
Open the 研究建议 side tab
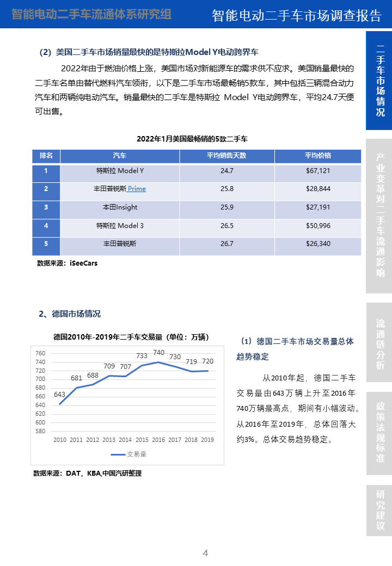(x=379, y=510)
